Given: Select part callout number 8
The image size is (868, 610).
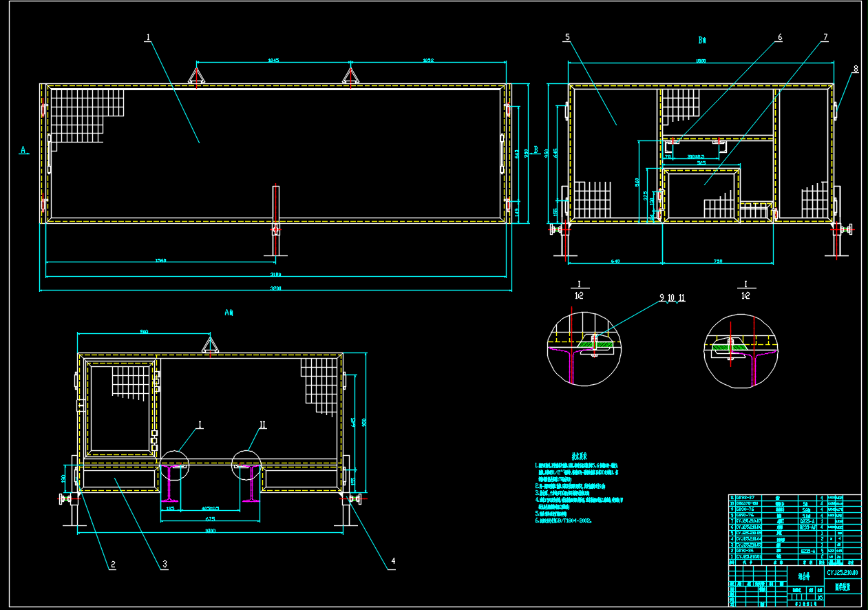Looking at the screenshot, I should coord(856,69).
